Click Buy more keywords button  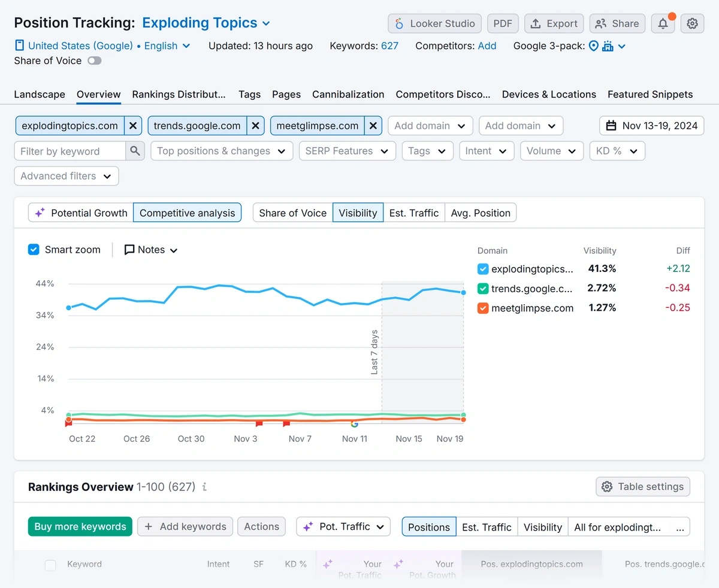[80, 527]
